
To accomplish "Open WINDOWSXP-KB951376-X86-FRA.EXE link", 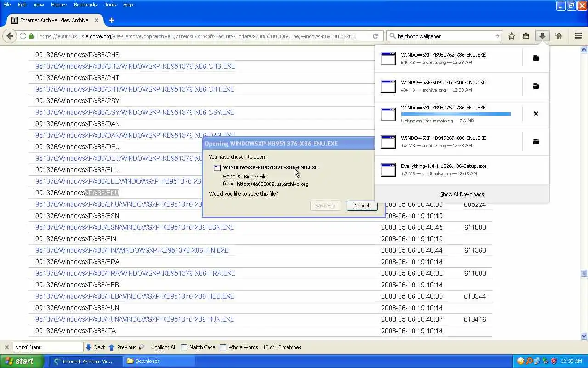I will coord(135,273).
